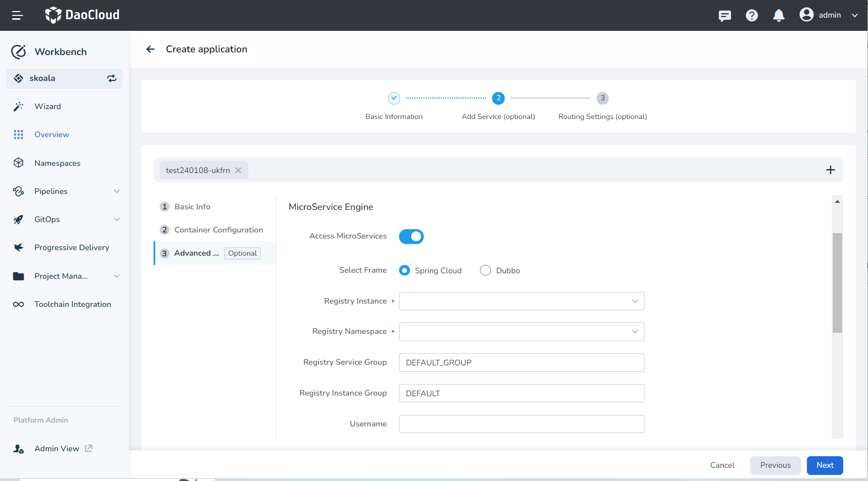Select Spring Cloud frame option
The image size is (868, 481).
405,271
